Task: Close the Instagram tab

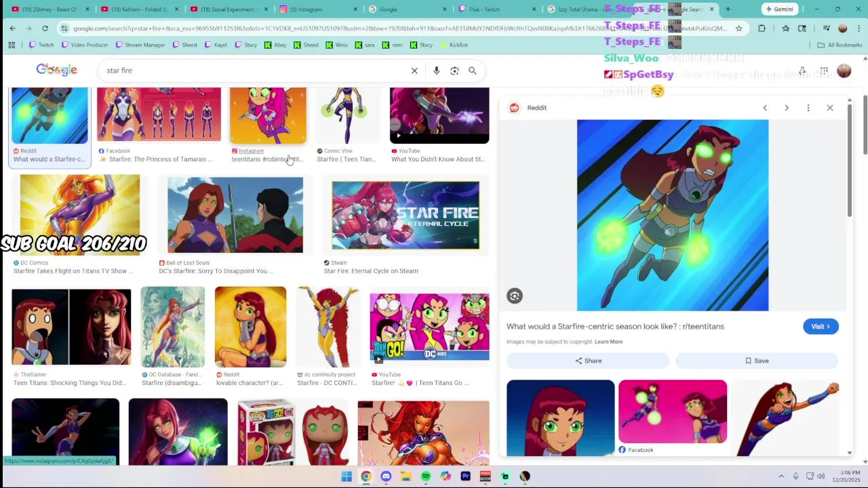Action: (355, 9)
